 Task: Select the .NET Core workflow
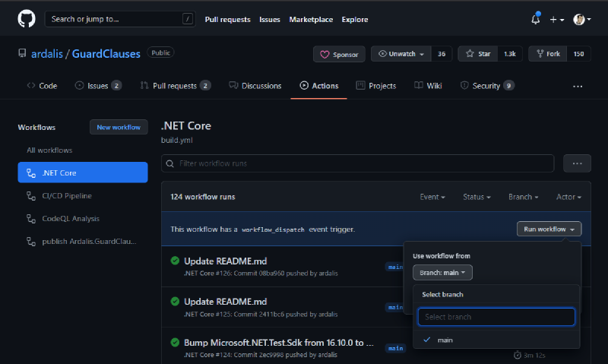(83, 173)
